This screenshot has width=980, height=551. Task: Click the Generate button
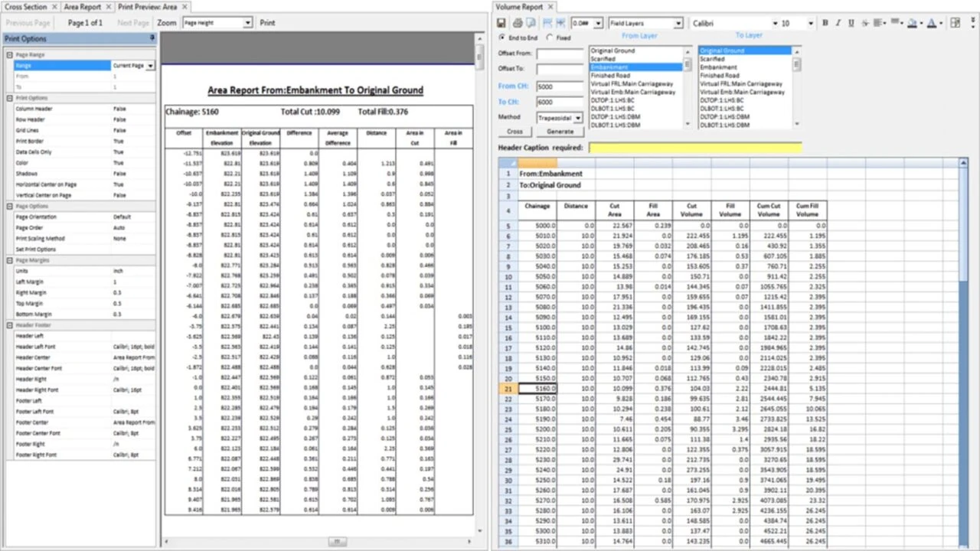tap(560, 132)
